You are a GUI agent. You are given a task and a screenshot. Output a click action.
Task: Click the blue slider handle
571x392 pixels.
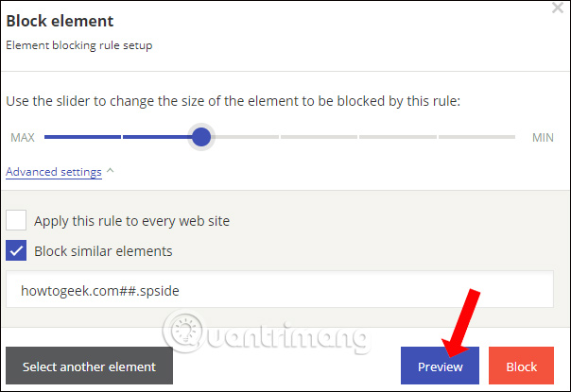(x=201, y=138)
